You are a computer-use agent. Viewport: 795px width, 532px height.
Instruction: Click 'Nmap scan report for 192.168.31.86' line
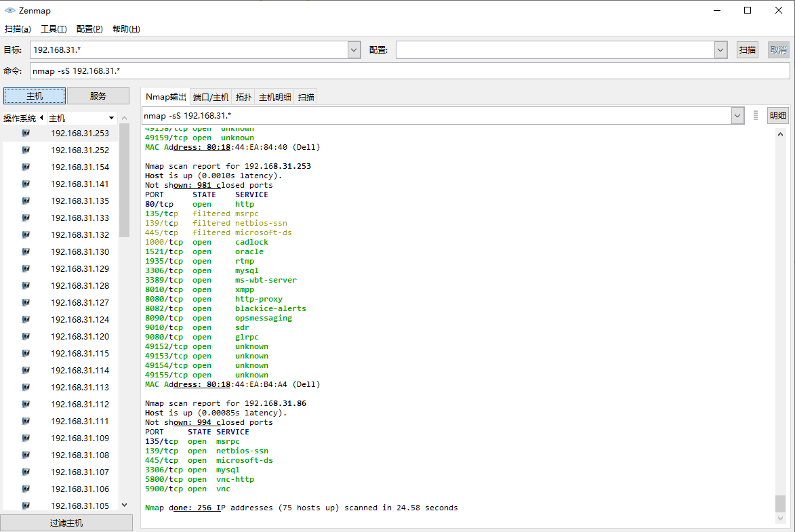(x=226, y=403)
